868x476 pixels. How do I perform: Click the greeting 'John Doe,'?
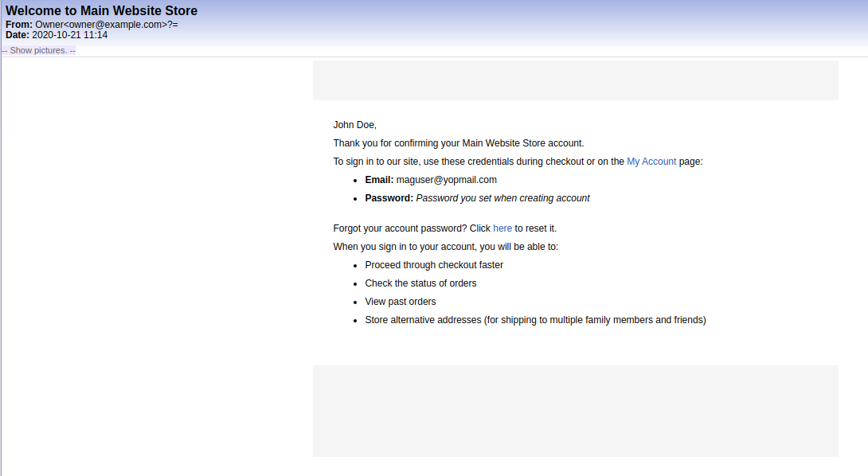(x=355, y=125)
